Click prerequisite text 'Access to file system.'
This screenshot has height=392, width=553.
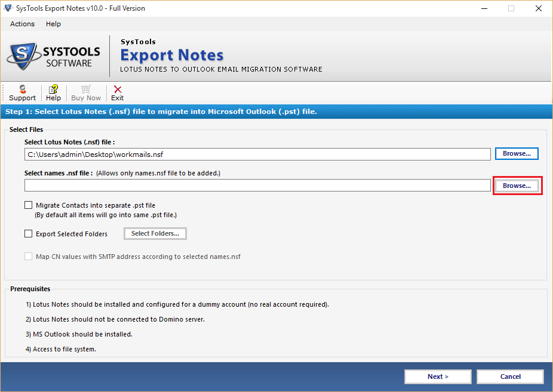61,349
